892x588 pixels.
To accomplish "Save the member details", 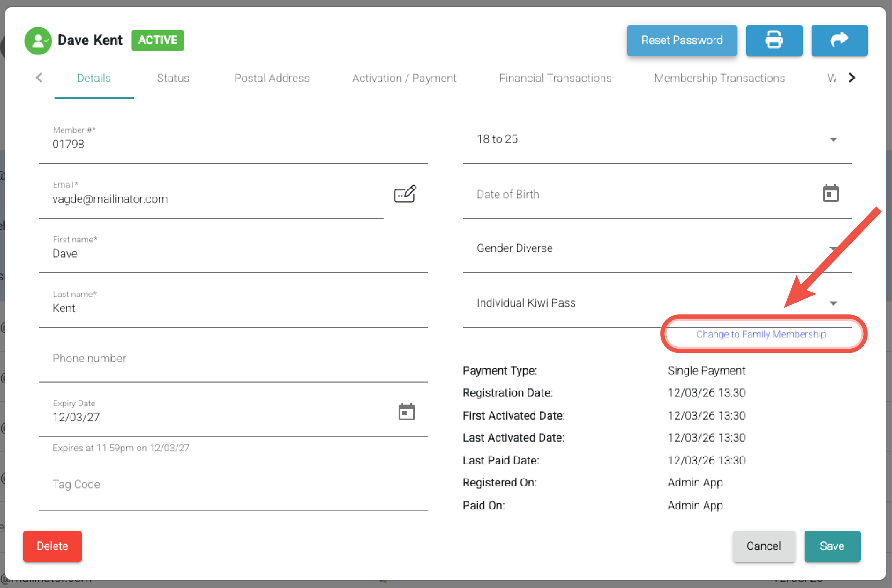I will coord(832,546).
